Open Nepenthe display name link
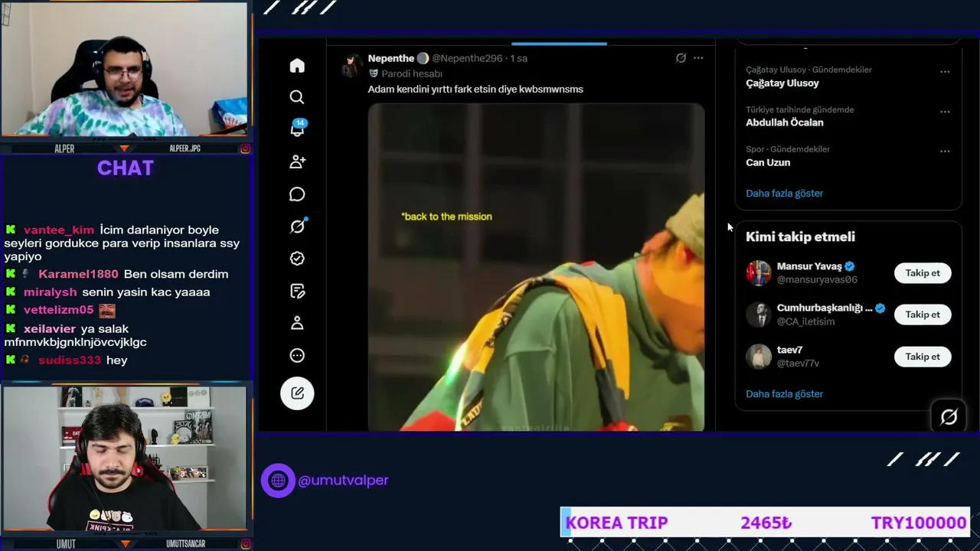980x551 pixels. point(390,58)
